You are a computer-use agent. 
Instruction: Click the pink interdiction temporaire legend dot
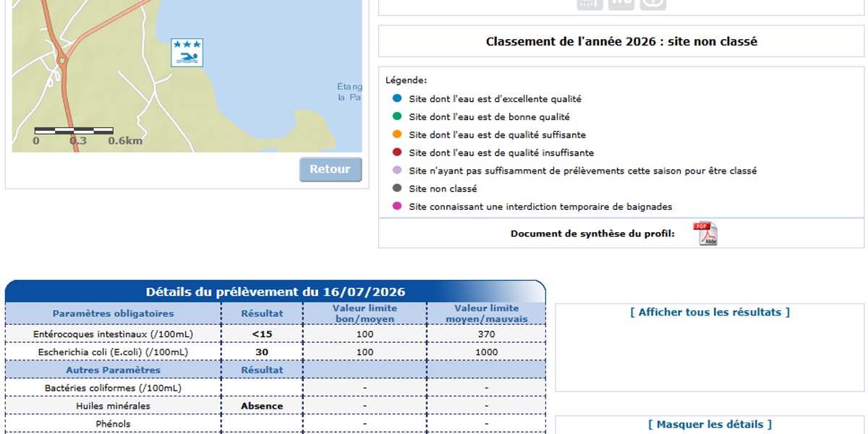(397, 206)
